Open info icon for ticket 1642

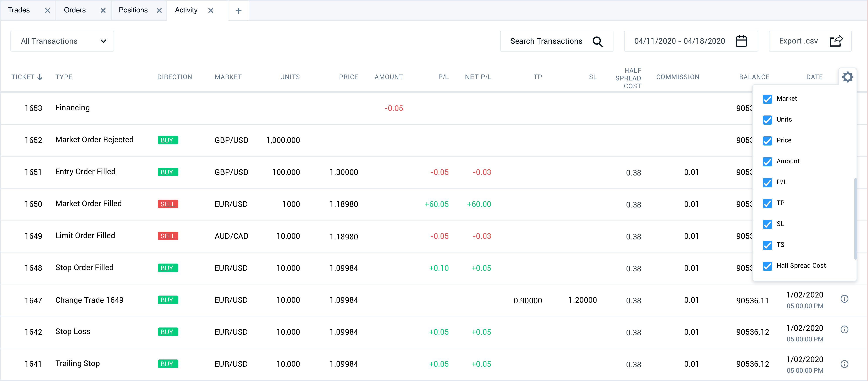tap(844, 329)
